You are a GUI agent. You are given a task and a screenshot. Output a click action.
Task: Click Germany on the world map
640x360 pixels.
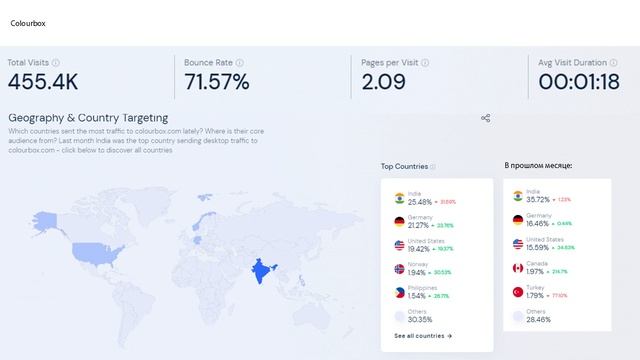(x=197, y=240)
